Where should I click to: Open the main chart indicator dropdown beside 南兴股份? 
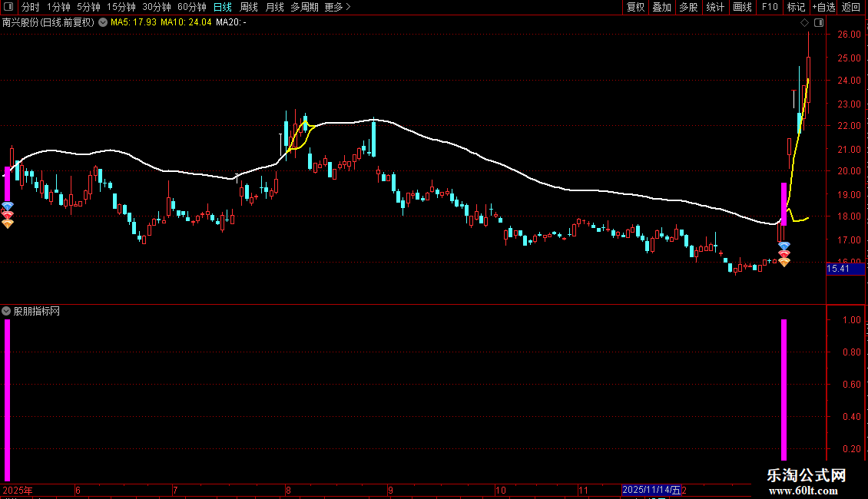tap(103, 22)
